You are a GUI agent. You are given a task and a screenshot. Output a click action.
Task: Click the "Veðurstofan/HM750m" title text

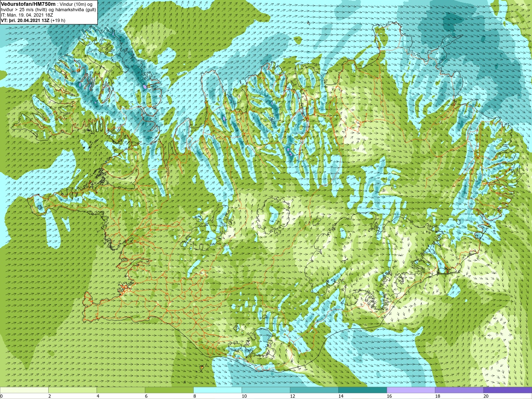(x=28, y=4)
